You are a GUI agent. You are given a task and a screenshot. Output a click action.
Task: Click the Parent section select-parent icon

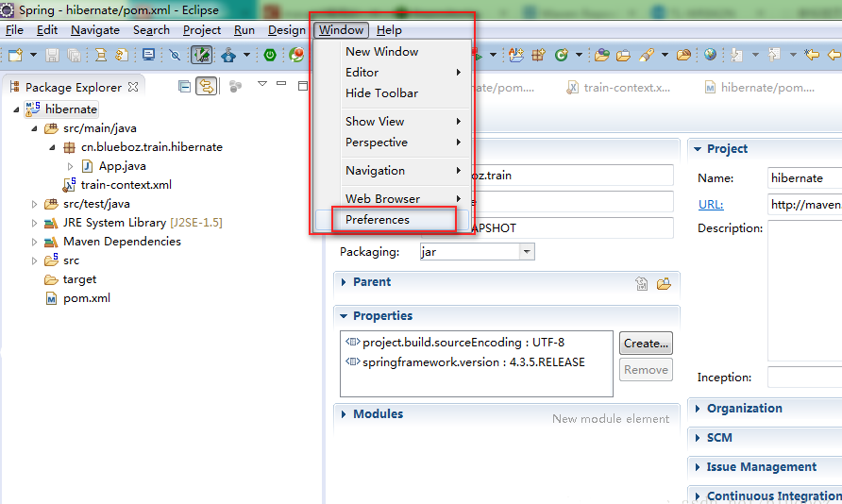pos(642,283)
